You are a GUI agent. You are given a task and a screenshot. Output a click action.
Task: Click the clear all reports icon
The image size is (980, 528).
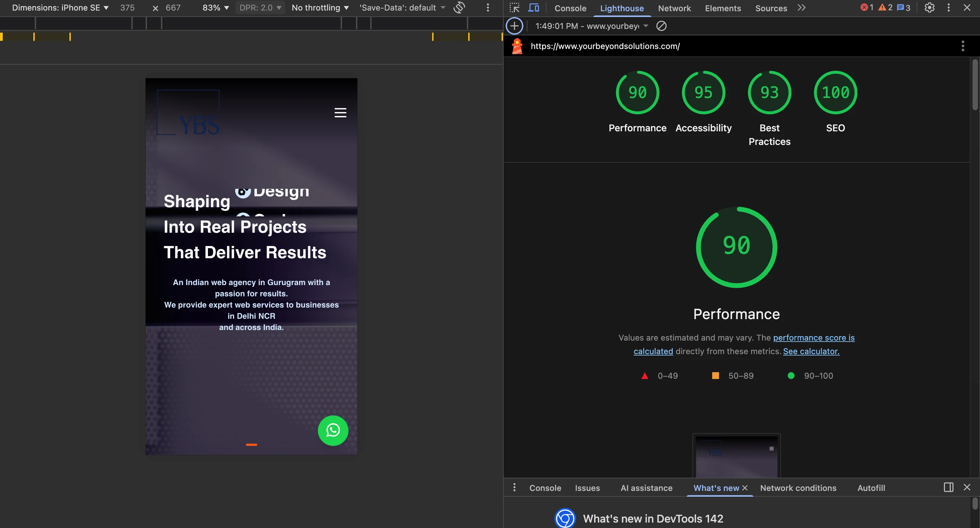pos(661,26)
